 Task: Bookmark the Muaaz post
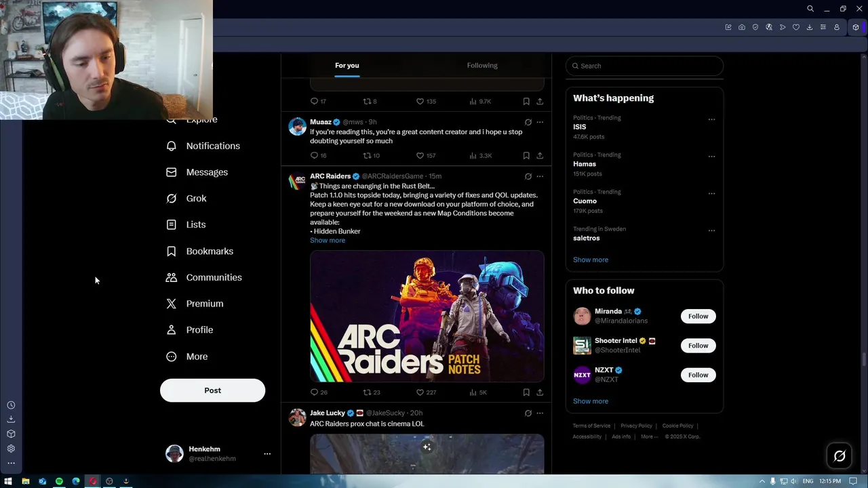[x=526, y=156]
